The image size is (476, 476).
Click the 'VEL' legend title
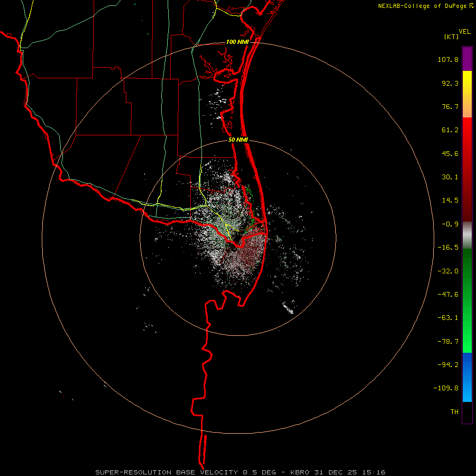tap(464, 31)
